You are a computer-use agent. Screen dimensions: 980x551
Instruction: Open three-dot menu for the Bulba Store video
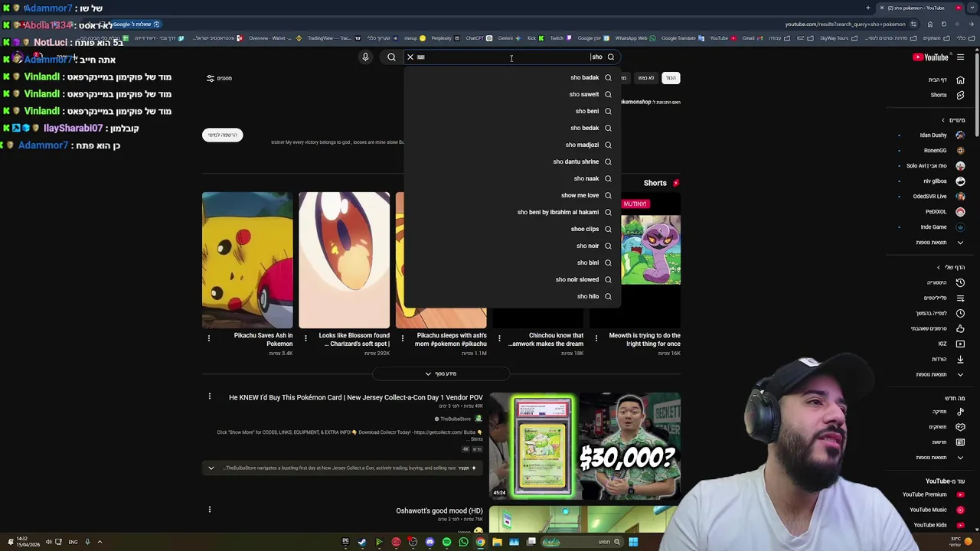209,396
